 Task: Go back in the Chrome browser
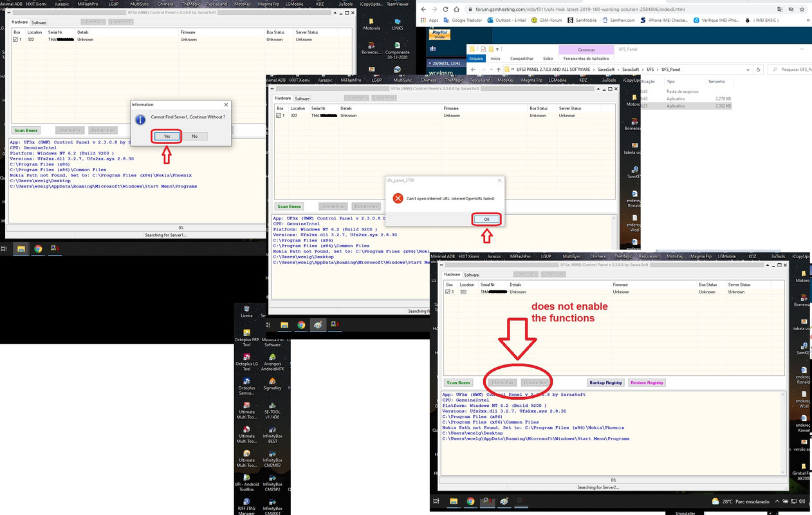[423, 10]
